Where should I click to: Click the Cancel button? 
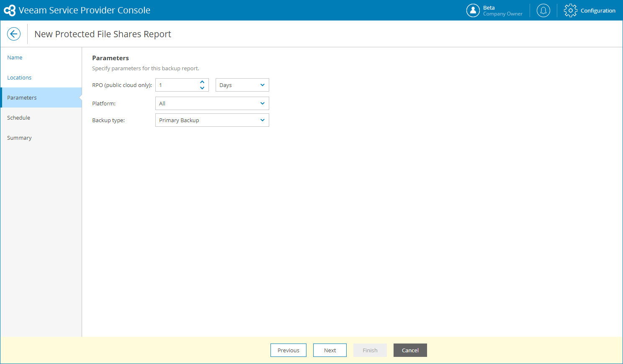(410, 350)
